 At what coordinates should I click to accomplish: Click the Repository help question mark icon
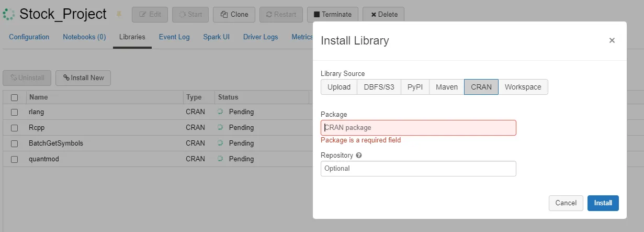click(x=359, y=156)
